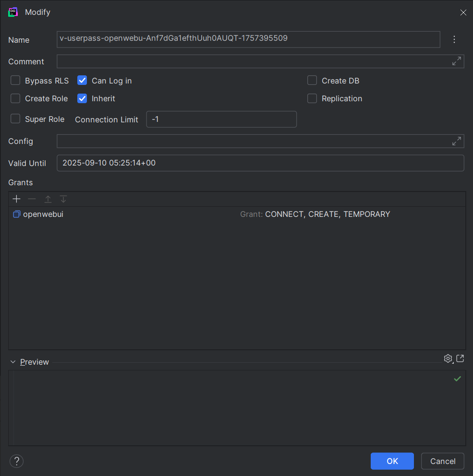The width and height of the screenshot is (473, 476).
Task: Click the remove grant minus icon
Action: [x=32, y=199]
